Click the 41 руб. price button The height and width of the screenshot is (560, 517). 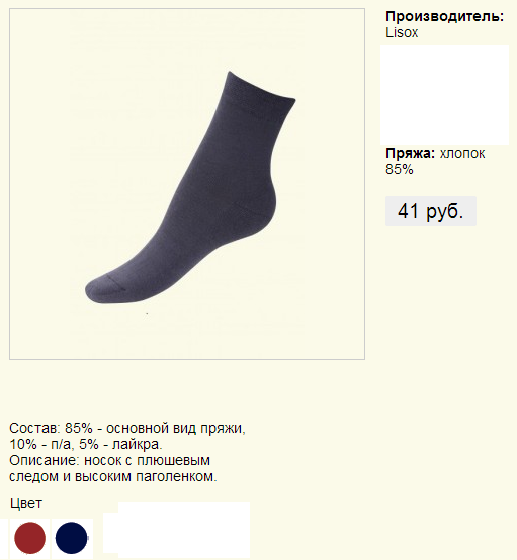tap(431, 211)
